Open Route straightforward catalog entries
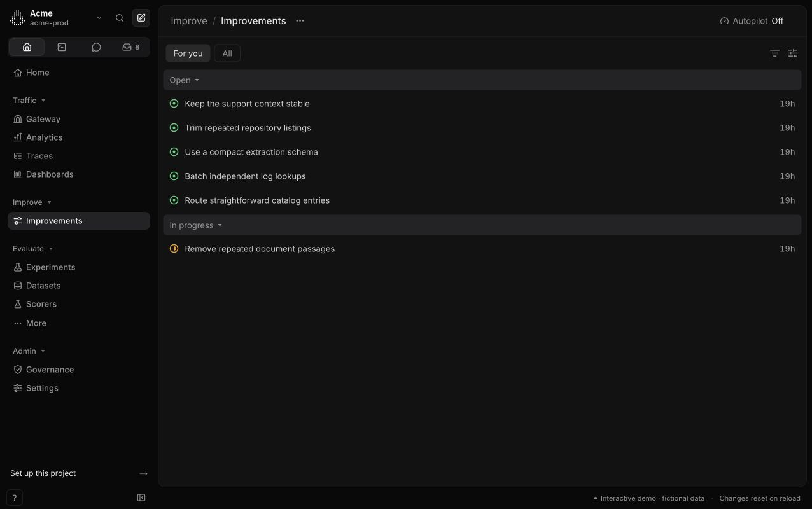 pyautogui.click(x=482, y=200)
